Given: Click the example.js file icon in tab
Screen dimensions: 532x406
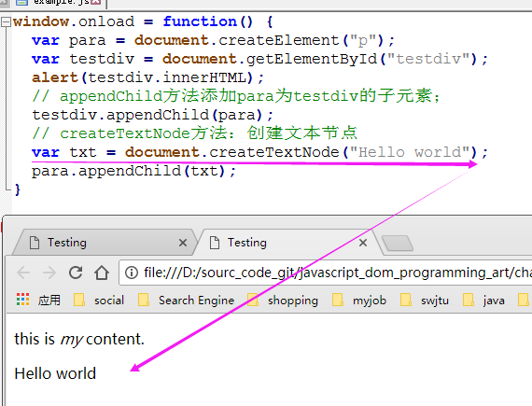Looking at the screenshot, I should [x=22, y=2].
